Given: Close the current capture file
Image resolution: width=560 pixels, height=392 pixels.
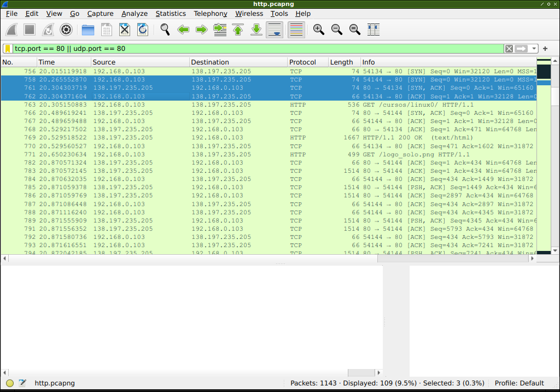Looking at the screenshot, I should coord(125,30).
